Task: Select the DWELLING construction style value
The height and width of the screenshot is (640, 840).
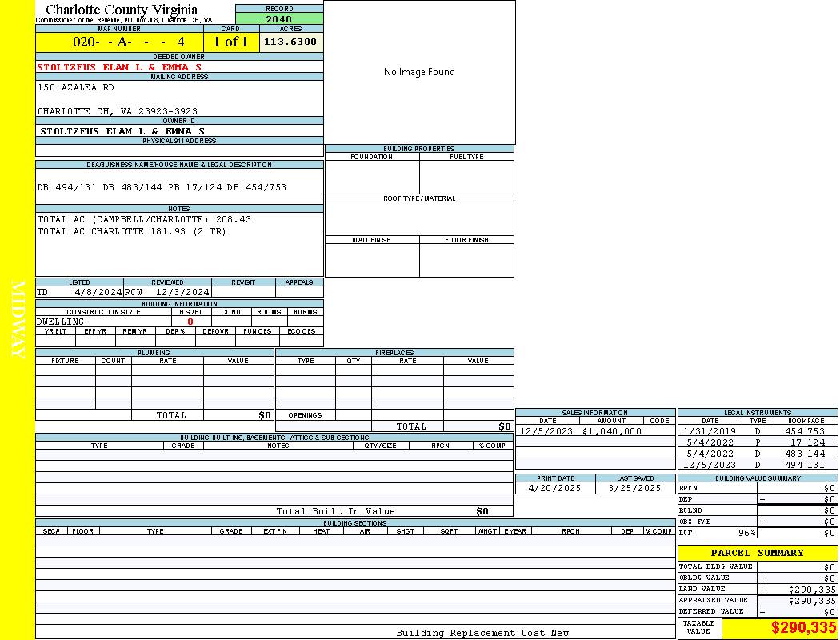Action: click(x=60, y=322)
